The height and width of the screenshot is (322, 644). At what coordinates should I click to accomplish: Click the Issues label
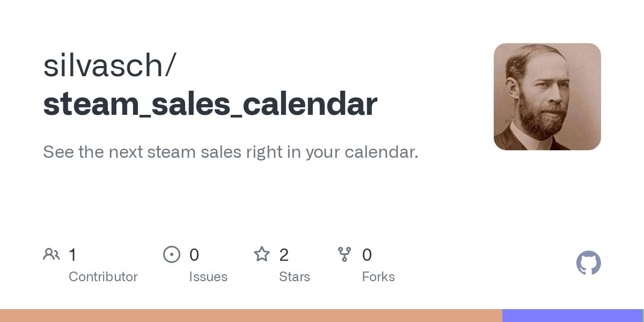tap(208, 277)
